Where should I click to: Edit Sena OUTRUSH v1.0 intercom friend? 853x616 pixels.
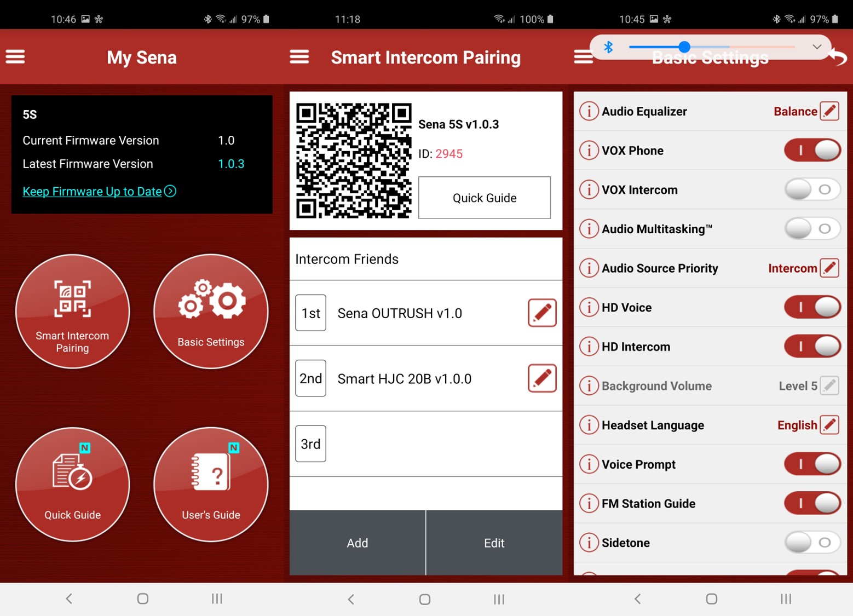(x=541, y=313)
